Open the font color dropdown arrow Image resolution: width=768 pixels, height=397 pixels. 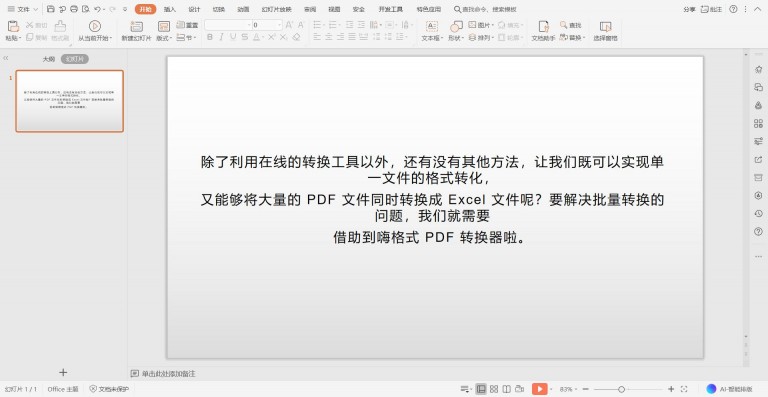[x=263, y=38]
